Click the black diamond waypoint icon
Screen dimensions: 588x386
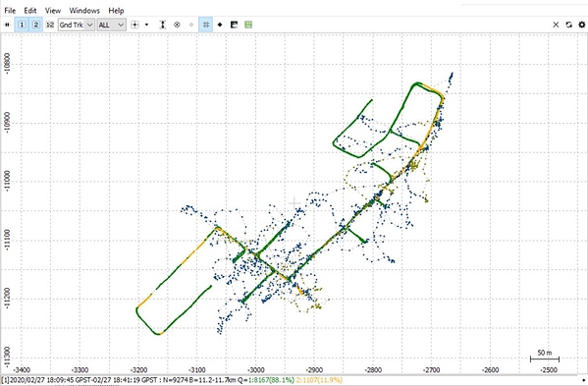click(x=220, y=25)
